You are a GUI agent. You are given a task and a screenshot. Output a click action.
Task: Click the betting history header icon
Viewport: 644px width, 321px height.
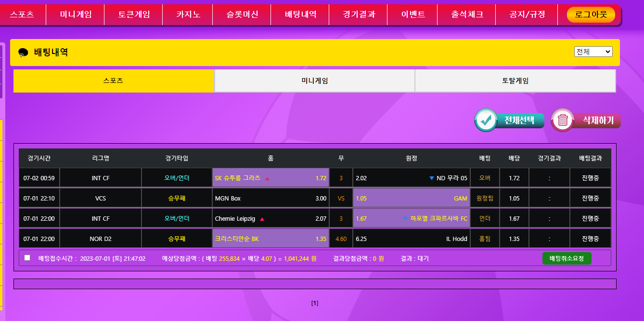tap(23, 53)
